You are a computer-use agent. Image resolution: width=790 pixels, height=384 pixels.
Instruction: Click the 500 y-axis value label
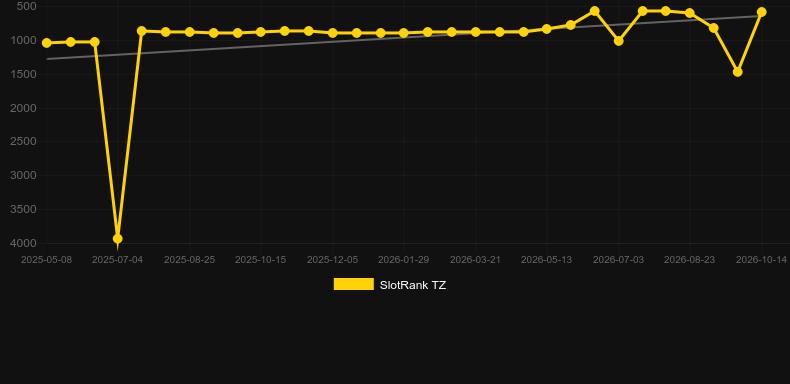click(x=26, y=7)
